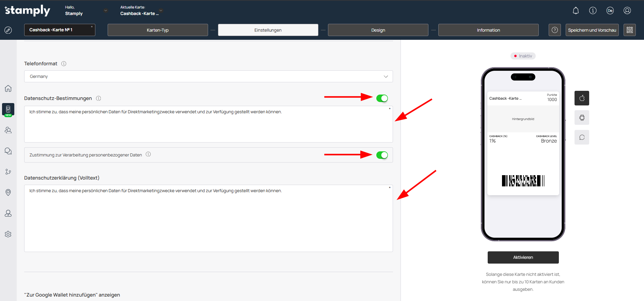Open the Stamply account dropdown chevron
Screen dimensions: 644x301
click(x=106, y=11)
